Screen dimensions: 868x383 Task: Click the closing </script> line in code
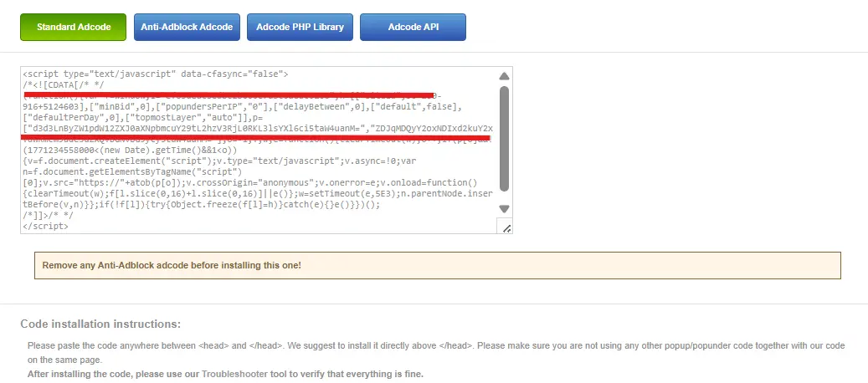point(46,227)
